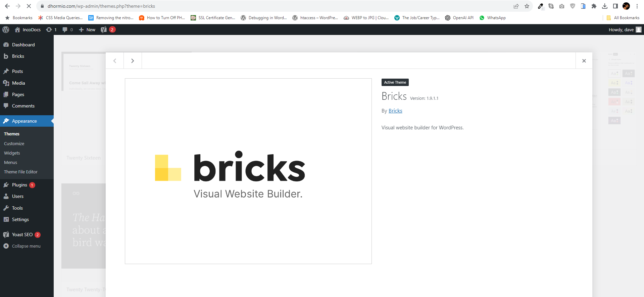Screen dimensions: 644x297
Task: Click the eyedropper extension icon
Action: point(540,6)
